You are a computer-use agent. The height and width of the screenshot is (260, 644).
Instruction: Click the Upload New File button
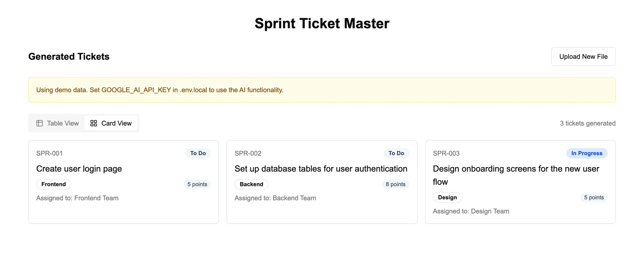[x=583, y=56]
